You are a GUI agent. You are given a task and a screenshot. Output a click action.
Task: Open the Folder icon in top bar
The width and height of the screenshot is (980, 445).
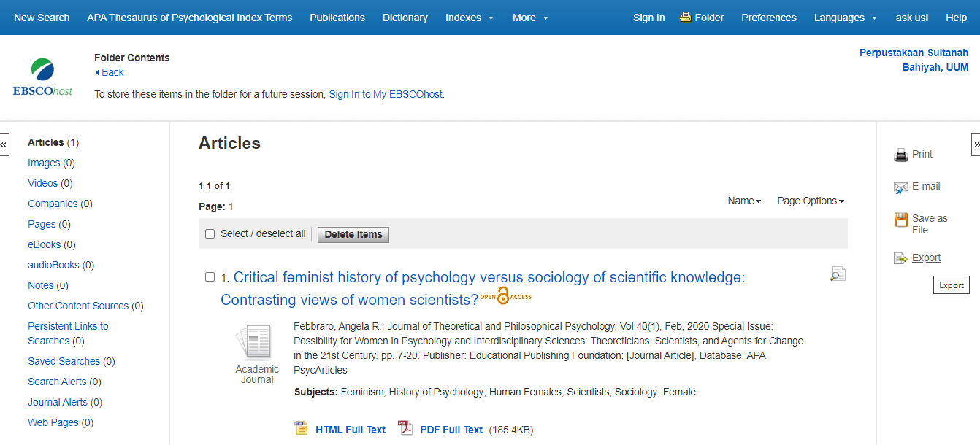pyautogui.click(x=685, y=17)
